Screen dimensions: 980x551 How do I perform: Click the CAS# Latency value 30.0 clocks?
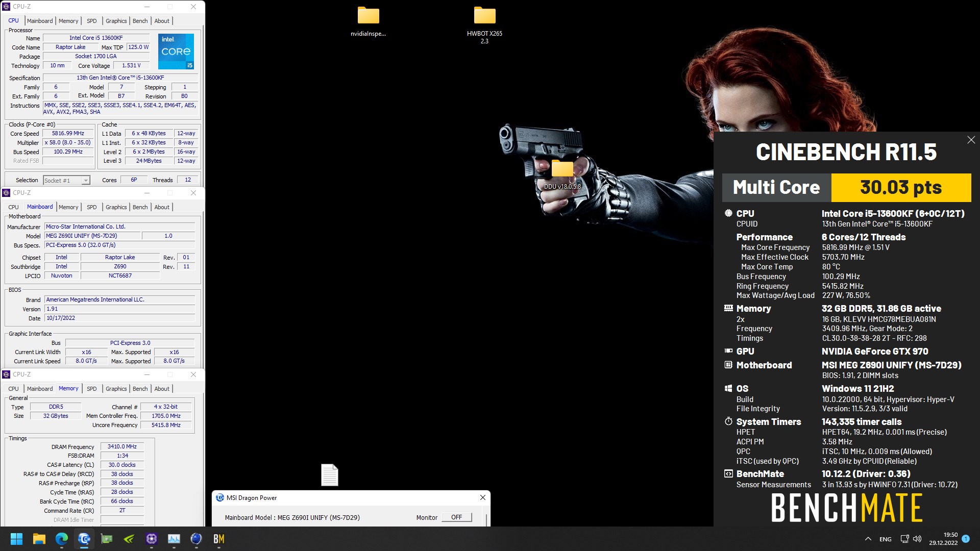(122, 465)
